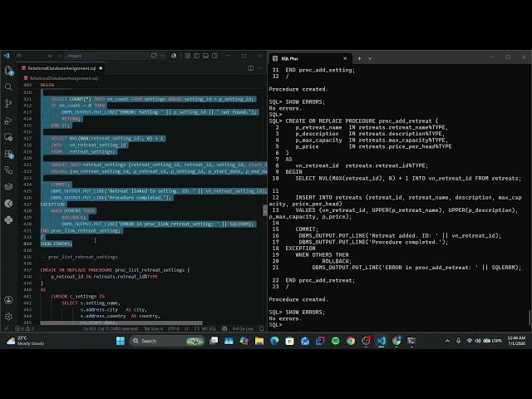Open the Explorer view in VS Code
This screenshot has width=532, height=399.
click(8, 71)
